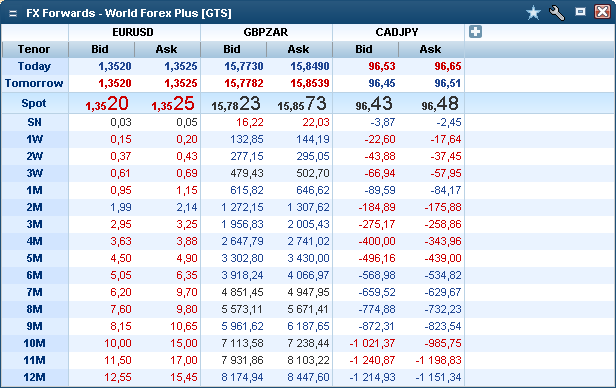616x388 pixels.
Task: Click CADJPY Today bid value 96,53
Action: coord(382,66)
